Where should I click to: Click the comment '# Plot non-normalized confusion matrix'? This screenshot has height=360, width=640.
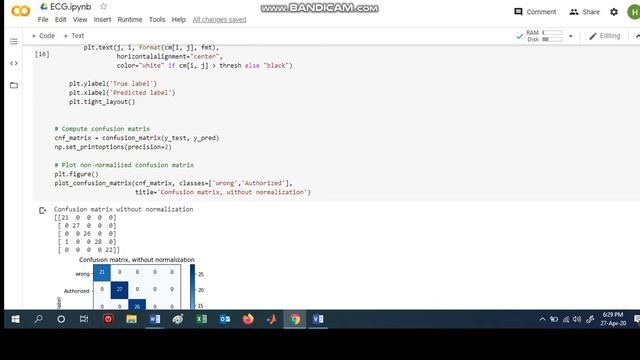point(124,165)
